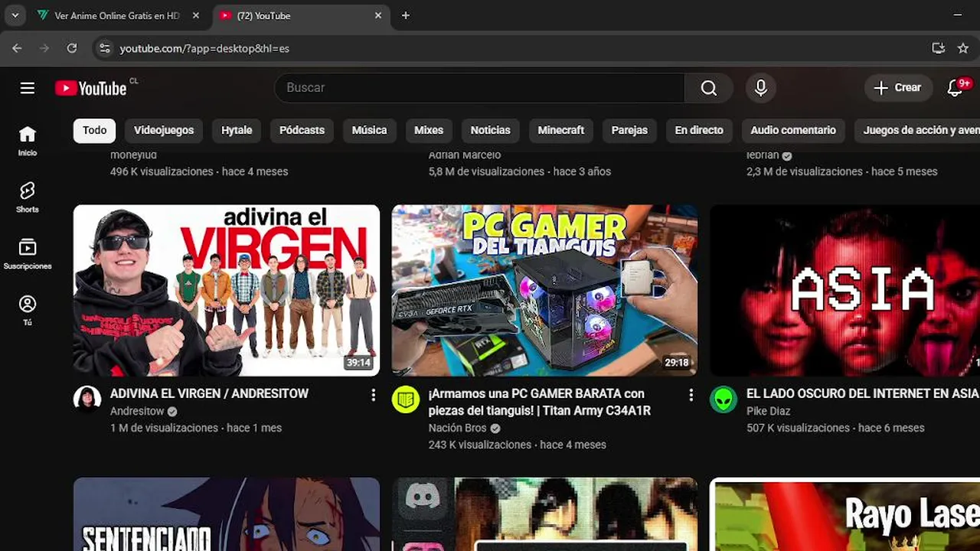Play the SENTENCIADO anime thumbnail
This screenshot has width=980, height=551.
point(227,514)
